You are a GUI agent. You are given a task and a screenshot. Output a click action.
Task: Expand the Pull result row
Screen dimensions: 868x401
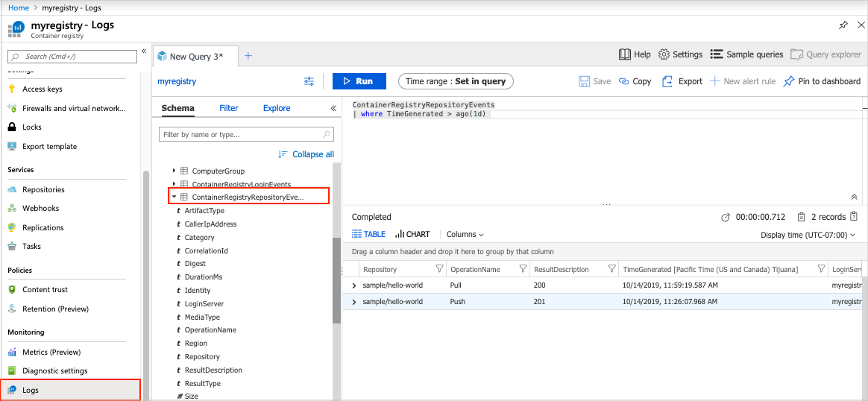click(354, 285)
